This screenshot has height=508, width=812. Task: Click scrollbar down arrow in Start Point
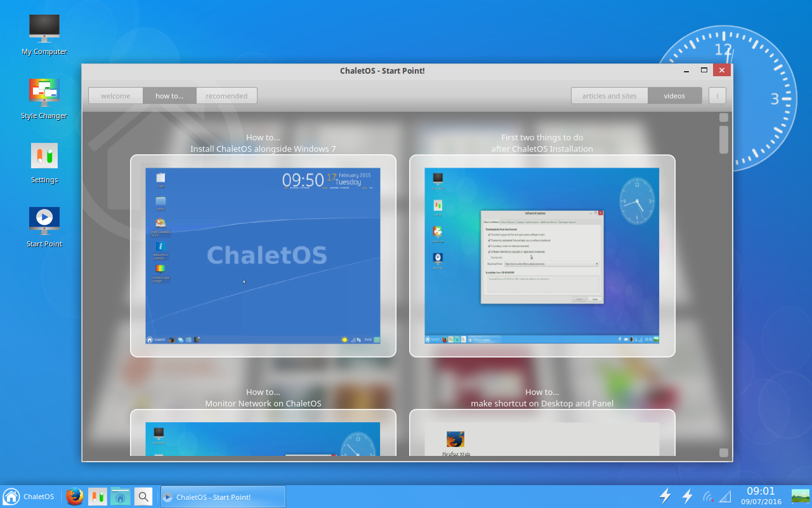click(x=724, y=453)
